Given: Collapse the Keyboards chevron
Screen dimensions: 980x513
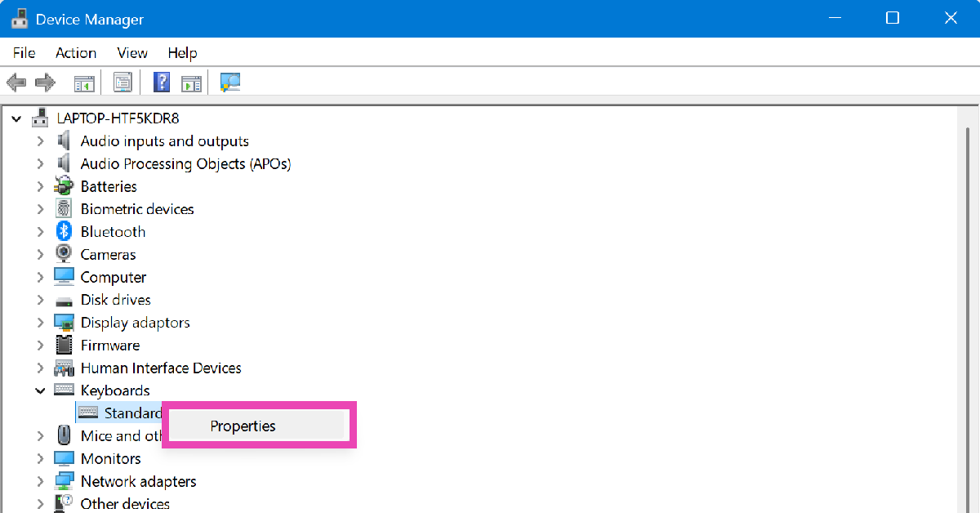Looking at the screenshot, I should tap(40, 390).
